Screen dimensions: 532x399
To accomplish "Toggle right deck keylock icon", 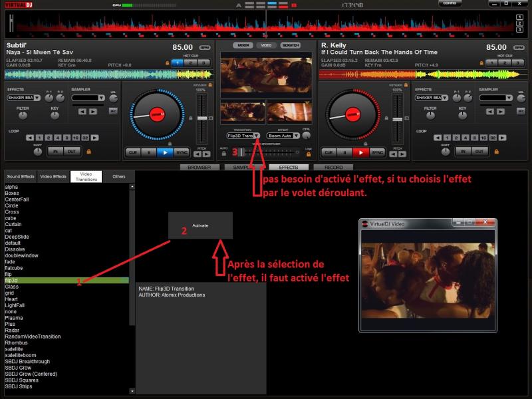I will 406,85.
